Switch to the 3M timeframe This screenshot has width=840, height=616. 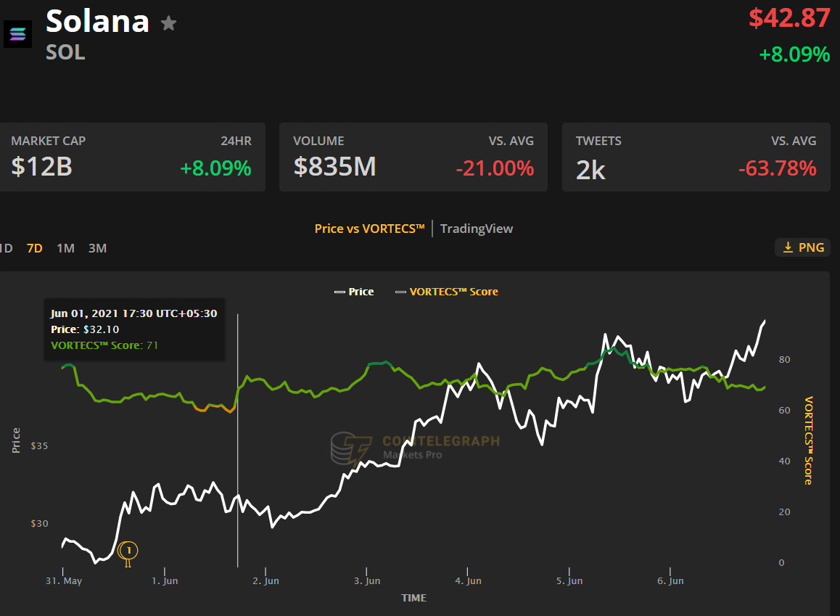coord(96,247)
